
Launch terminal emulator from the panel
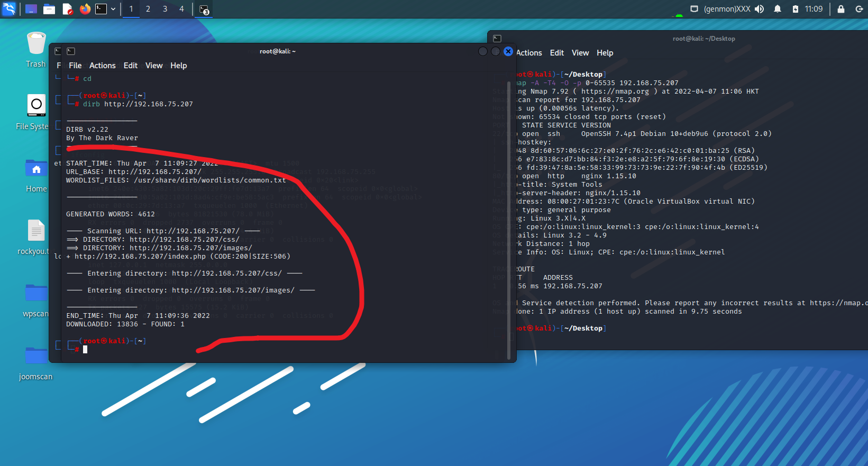click(101, 9)
